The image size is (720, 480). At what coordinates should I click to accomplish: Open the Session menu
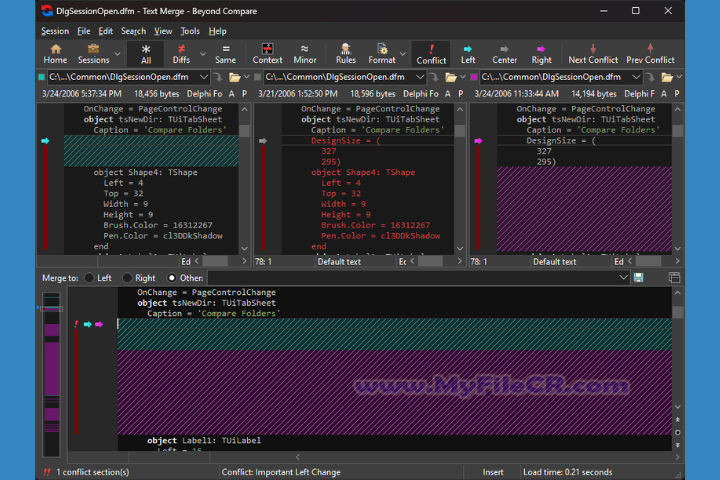point(55,31)
